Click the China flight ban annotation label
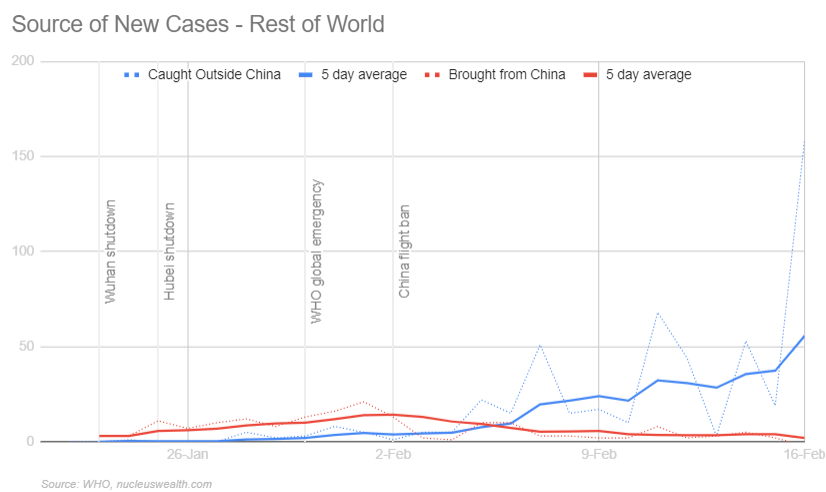This screenshot has height=492, width=826. [x=404, y=251]
